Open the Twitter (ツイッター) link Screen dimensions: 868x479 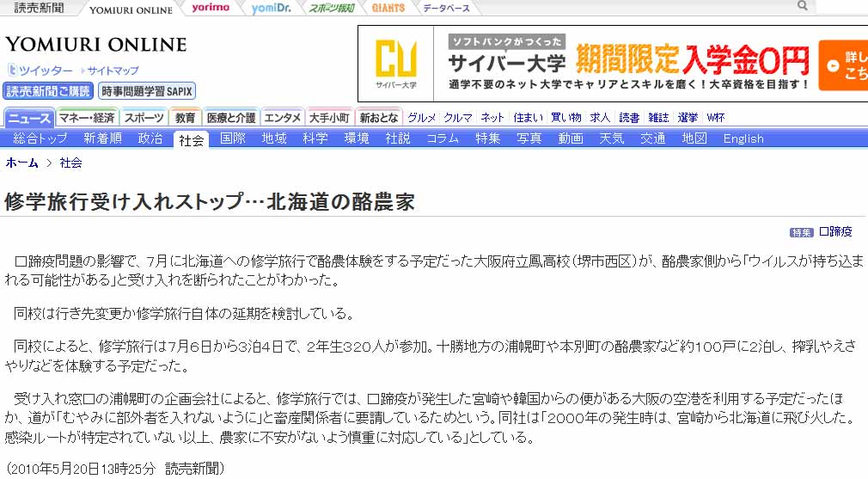point(46,71)
